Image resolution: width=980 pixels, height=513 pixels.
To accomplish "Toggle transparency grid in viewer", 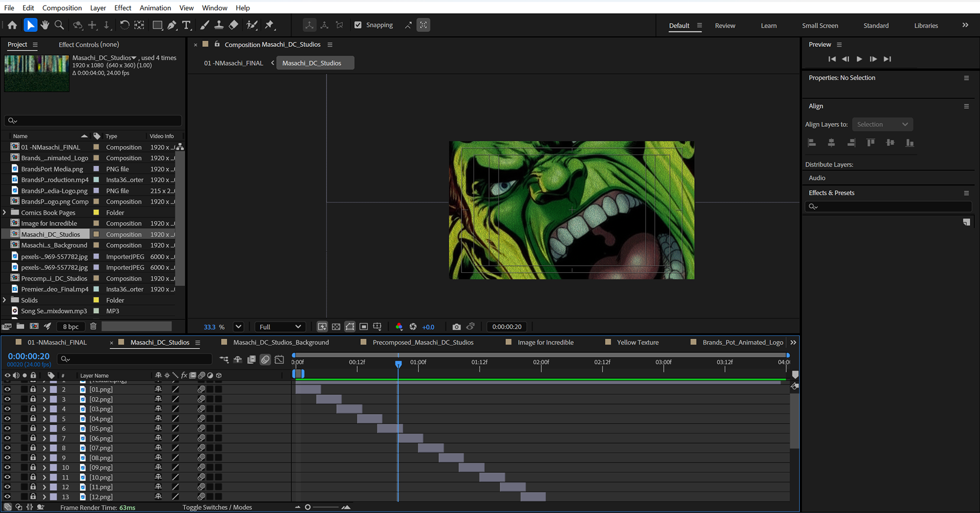I will click(336, 327).
